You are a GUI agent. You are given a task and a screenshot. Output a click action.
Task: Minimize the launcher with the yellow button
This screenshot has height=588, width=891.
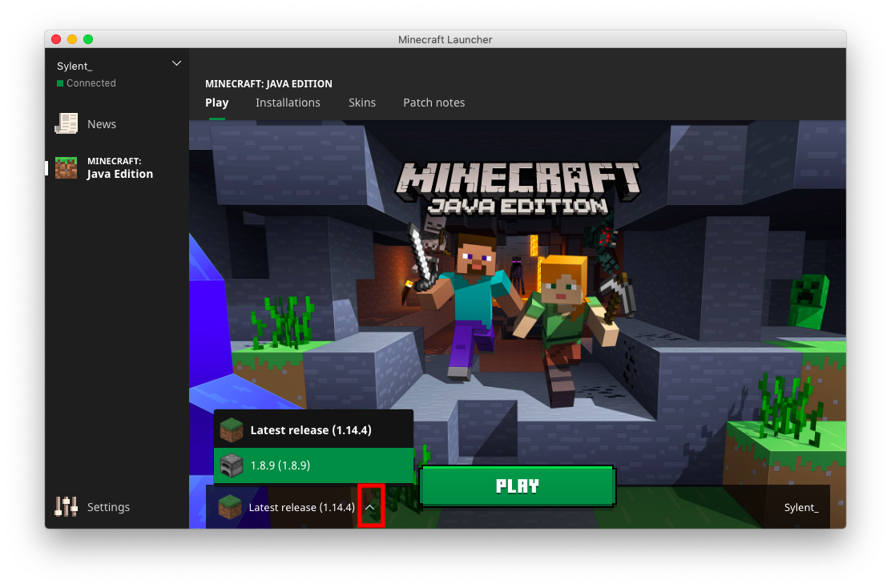pyautogui.click(x=72, y=39)
